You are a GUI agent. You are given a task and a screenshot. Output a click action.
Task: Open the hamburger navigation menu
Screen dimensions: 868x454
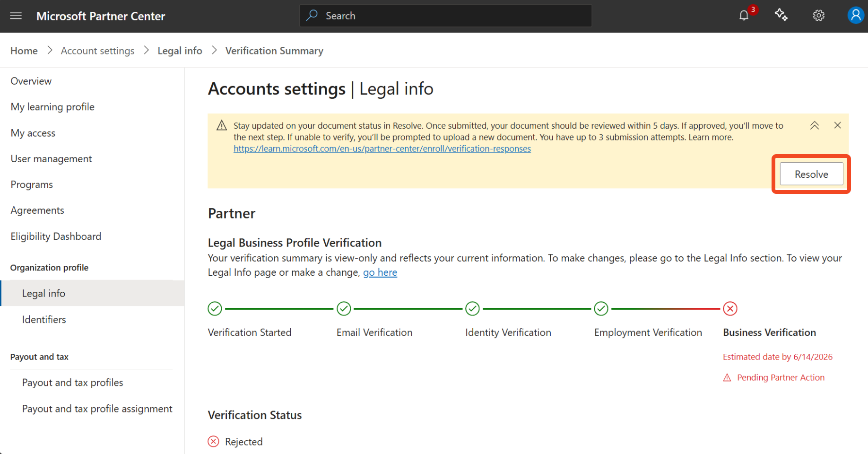coord(16,16)
